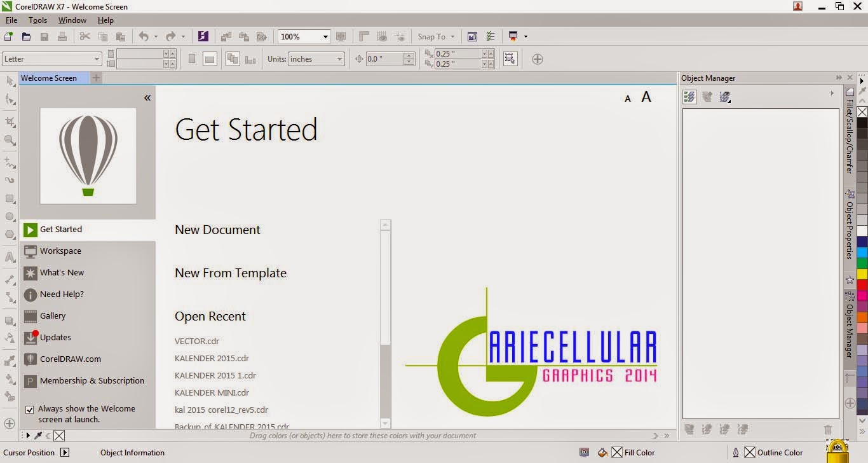Open What's New in sidebar

pyautogui.click(x=88, y=273)
